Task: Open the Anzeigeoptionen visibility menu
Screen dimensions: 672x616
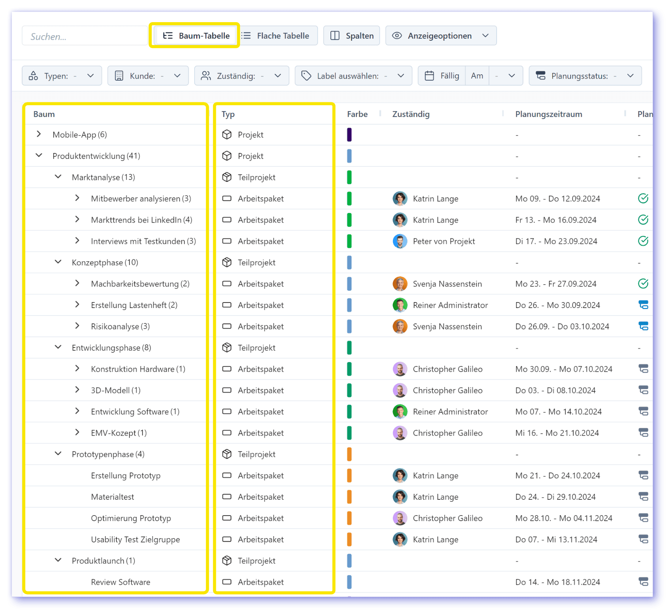Action: pos(440,36)
